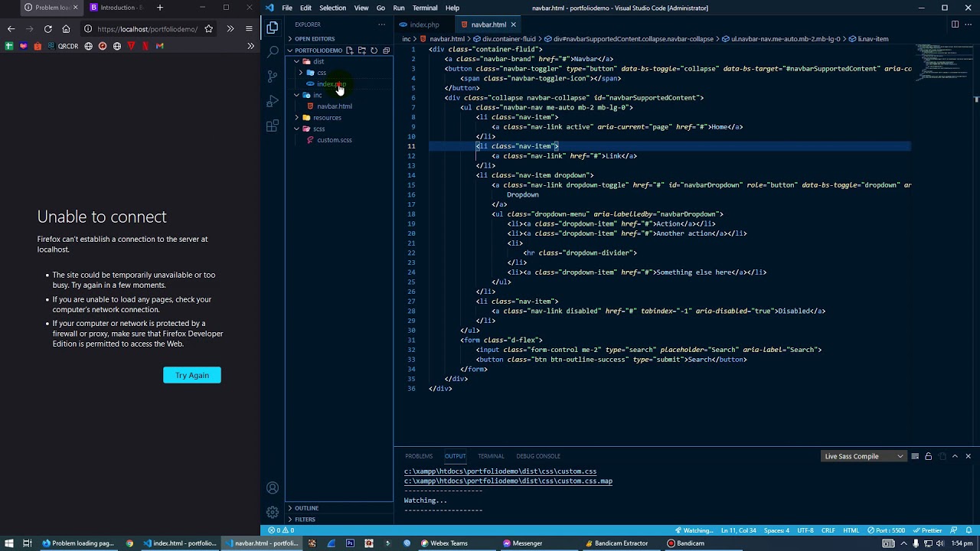Refresh the Explorer file tree

click(374, 51)
